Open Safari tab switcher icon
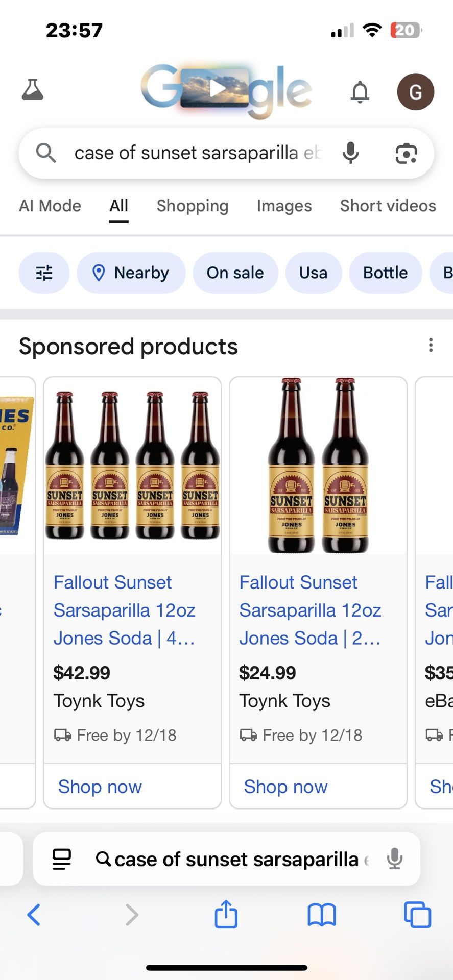The image size is (453, 980). (x=417, y=915)
